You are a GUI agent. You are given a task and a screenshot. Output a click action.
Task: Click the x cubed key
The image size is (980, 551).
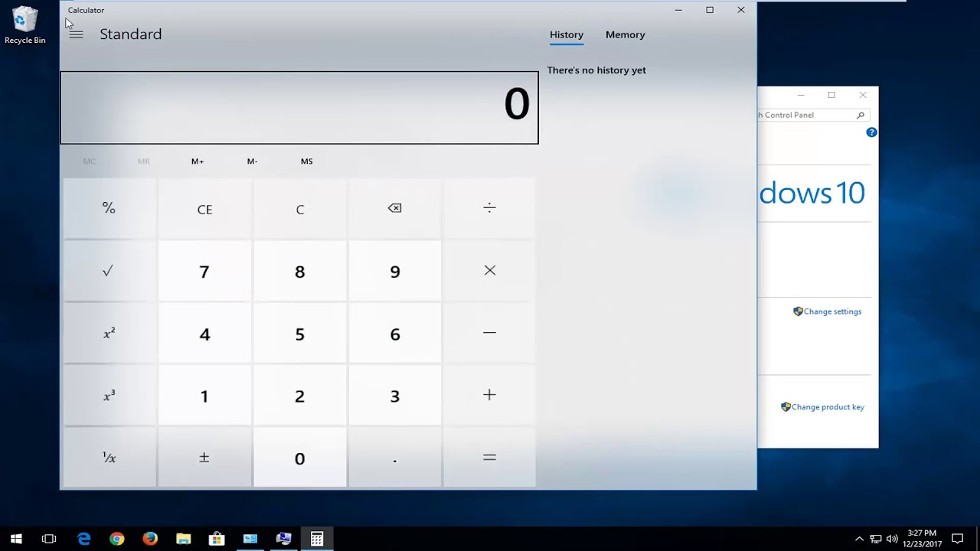(x=109, y=395)
